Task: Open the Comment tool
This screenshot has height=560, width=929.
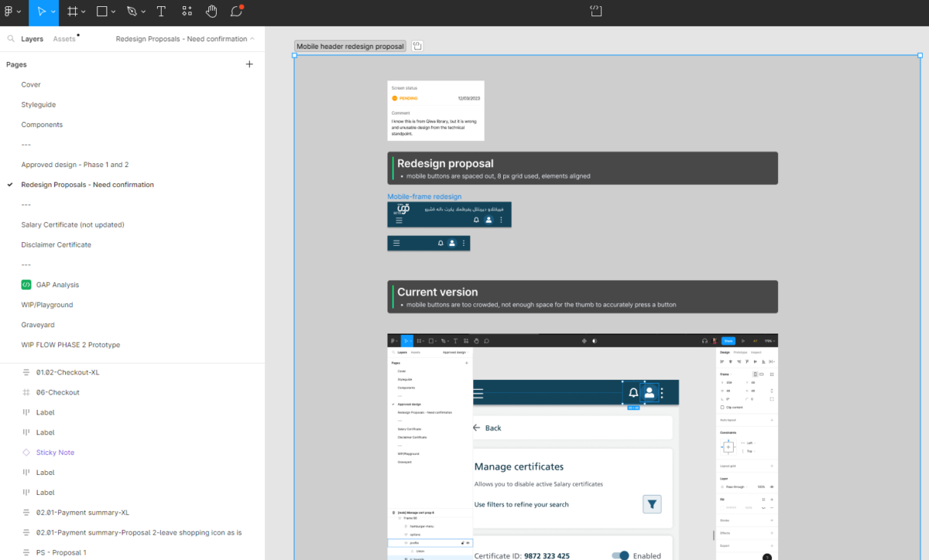Action: pyautogui.click(x=236, y=12)
